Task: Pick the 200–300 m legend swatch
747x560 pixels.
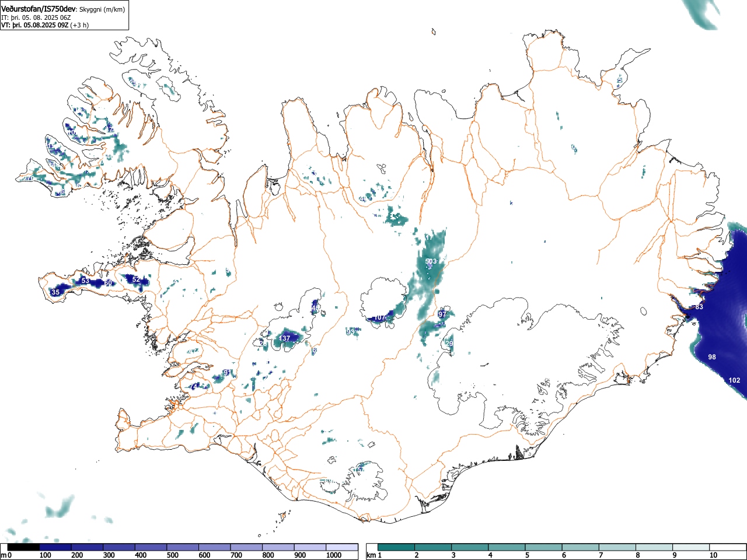Action: click(x=88, y=547)
